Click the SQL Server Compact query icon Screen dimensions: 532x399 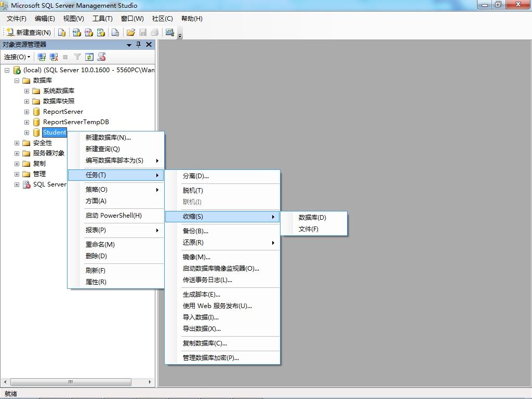[115, 32]
